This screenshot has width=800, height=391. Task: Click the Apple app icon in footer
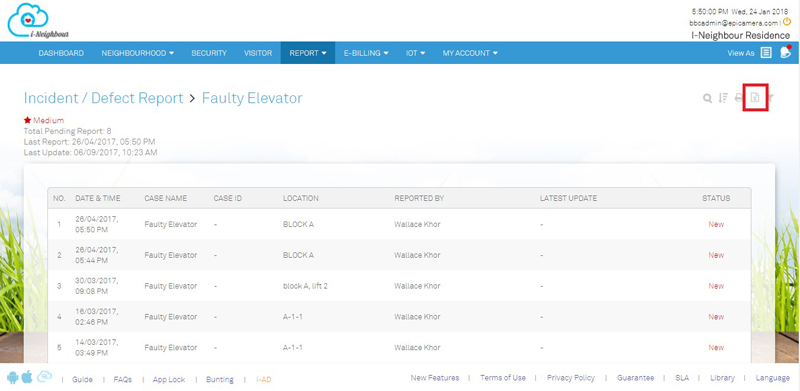(x=27, y=377)
